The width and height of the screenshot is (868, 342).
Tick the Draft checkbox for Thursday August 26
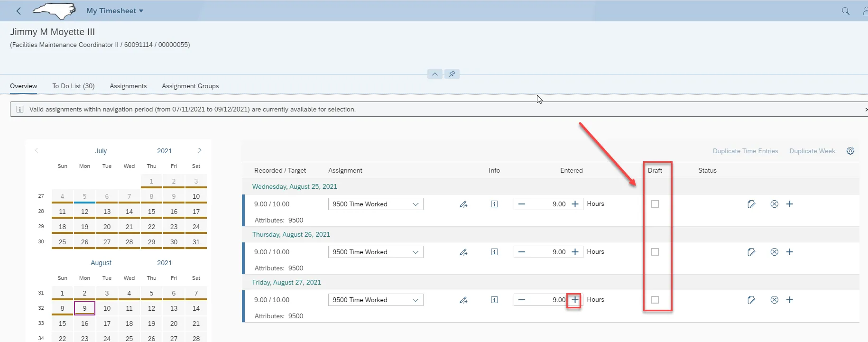pyautogui.click(x=655, y=252)
